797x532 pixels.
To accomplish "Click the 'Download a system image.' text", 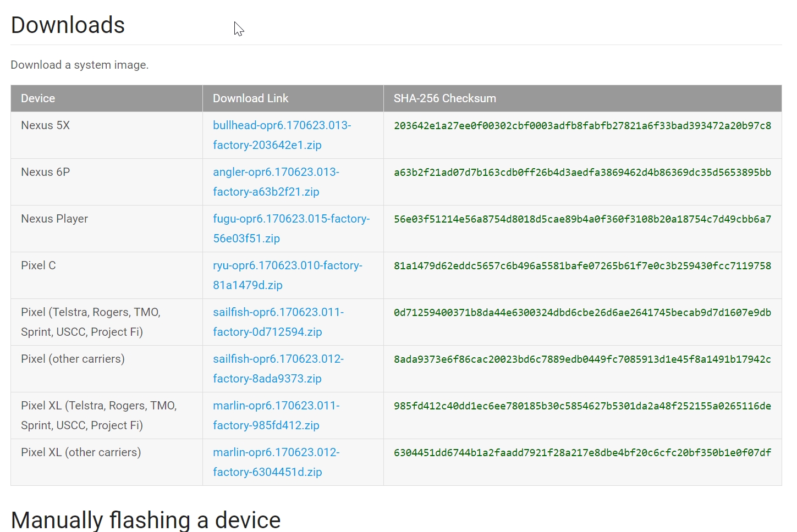I will (80, 65).
